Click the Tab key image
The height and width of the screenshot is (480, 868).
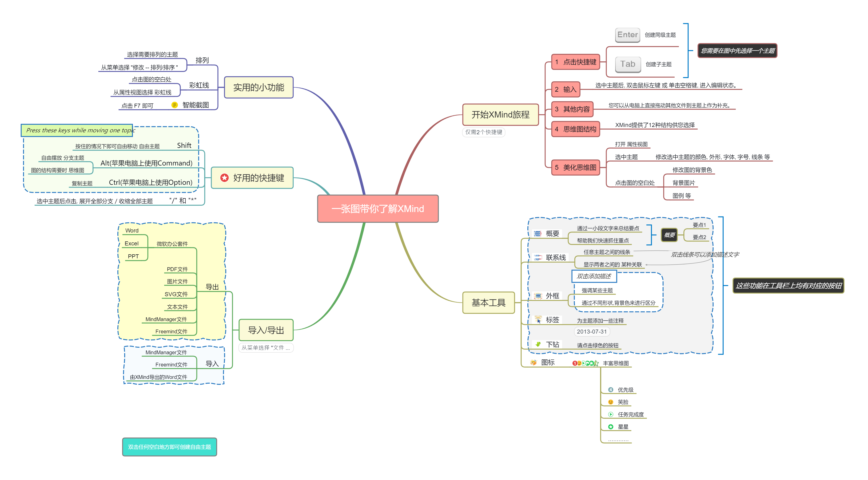click(628, 64)
